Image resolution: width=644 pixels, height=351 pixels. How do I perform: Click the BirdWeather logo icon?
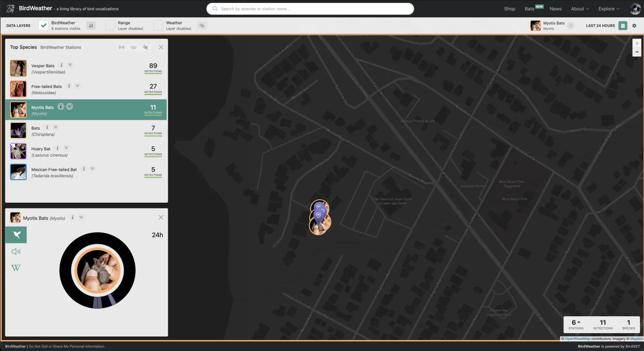click(x=10, y=8)
